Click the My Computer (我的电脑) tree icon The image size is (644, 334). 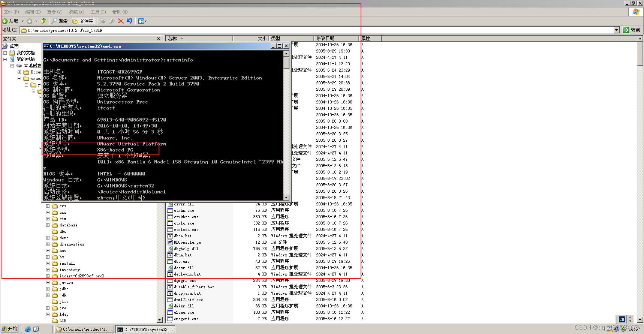pyautogui.click(x=12, y=59)
